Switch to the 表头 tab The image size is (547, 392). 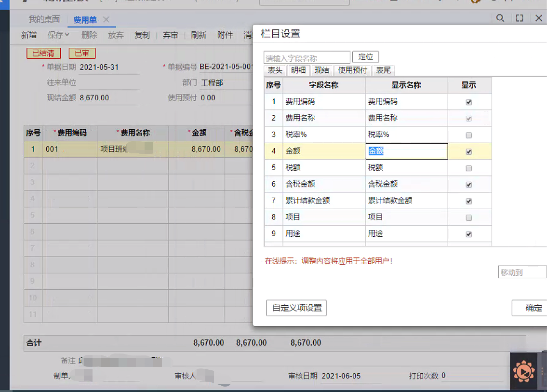coord(275,70)
